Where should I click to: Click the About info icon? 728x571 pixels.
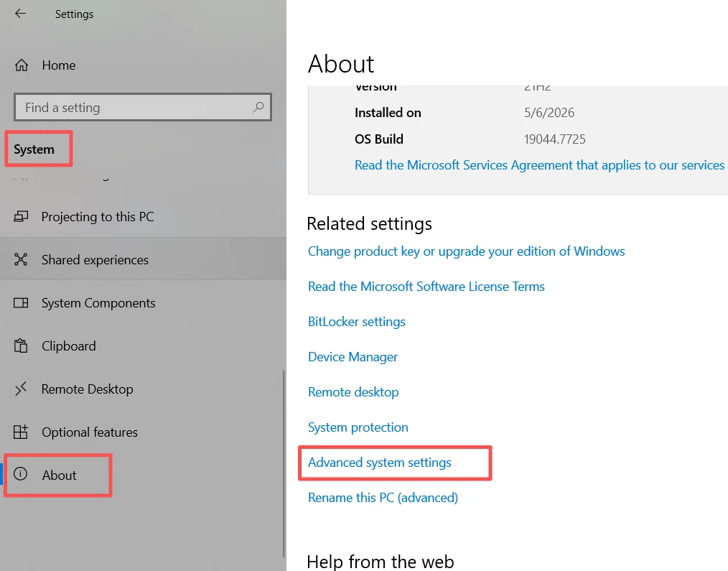click(x=20, y=474)
